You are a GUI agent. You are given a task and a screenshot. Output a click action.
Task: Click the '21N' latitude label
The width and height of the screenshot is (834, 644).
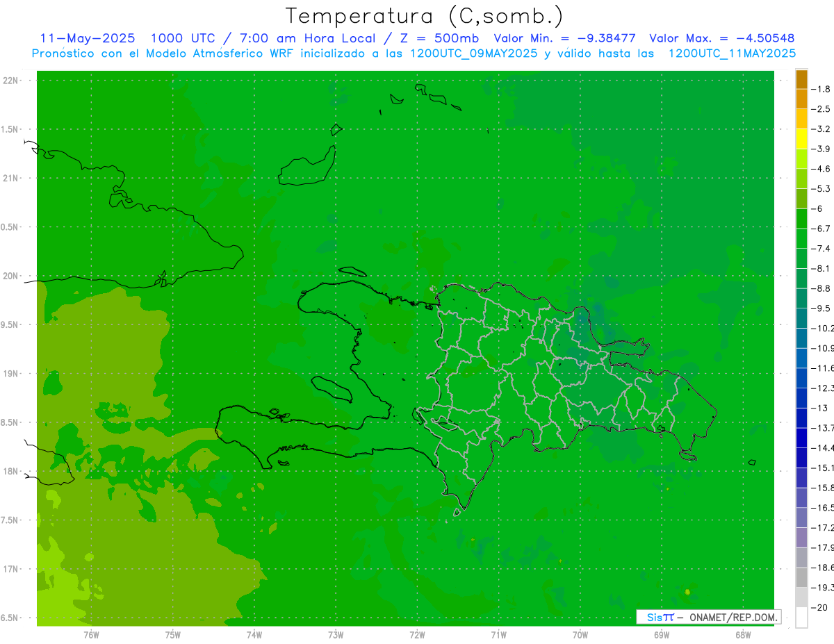coord(12,178)
